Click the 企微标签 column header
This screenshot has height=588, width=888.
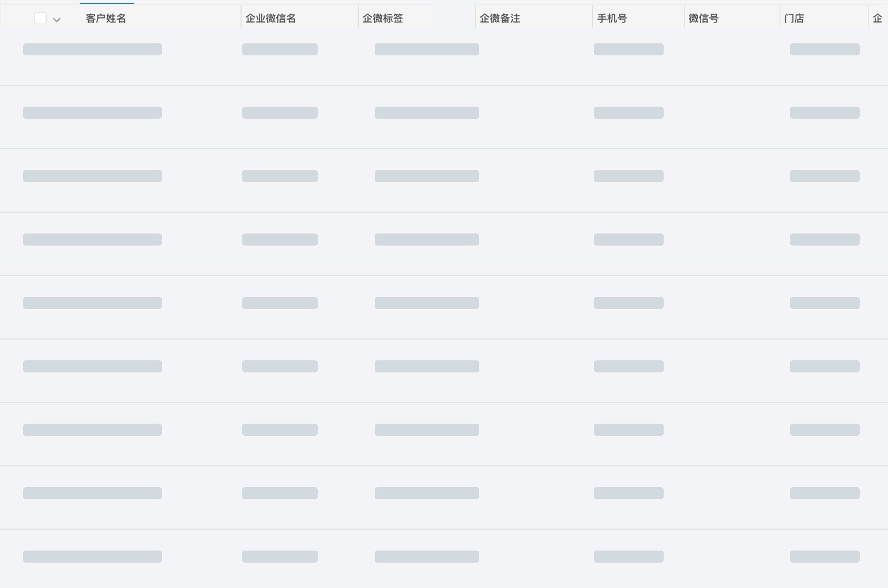383,18
